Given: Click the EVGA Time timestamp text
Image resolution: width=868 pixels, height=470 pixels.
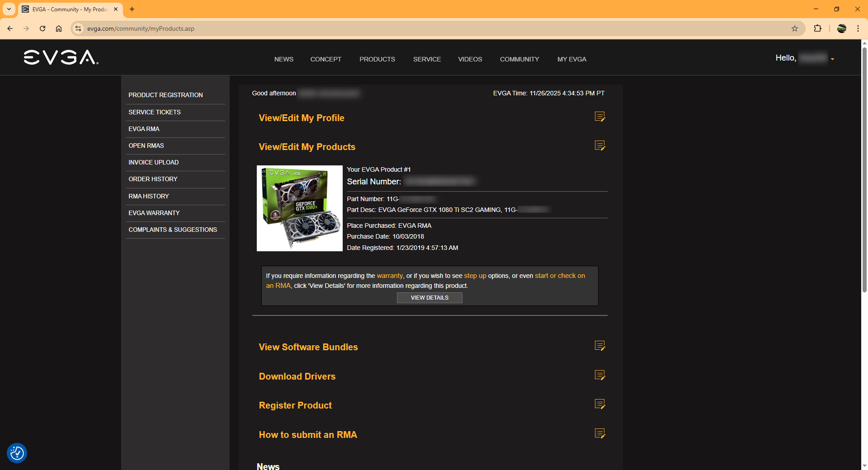Looking at the screenshot, I should (549, 93).
